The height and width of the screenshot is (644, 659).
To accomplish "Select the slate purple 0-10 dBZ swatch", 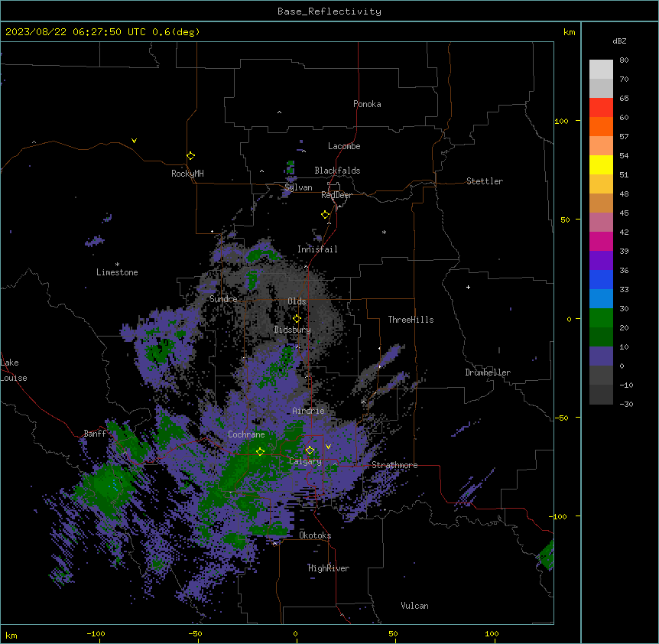I will coord(601,356).
